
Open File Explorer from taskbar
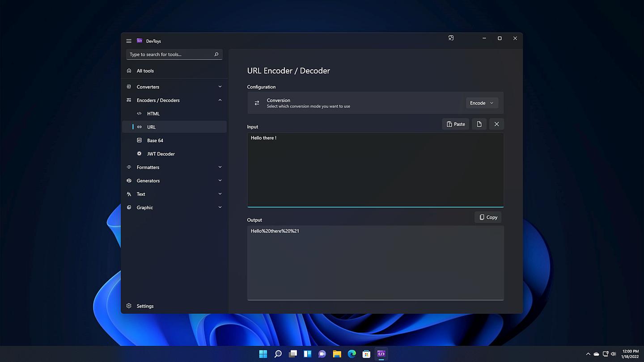click(x=337, y=354)
